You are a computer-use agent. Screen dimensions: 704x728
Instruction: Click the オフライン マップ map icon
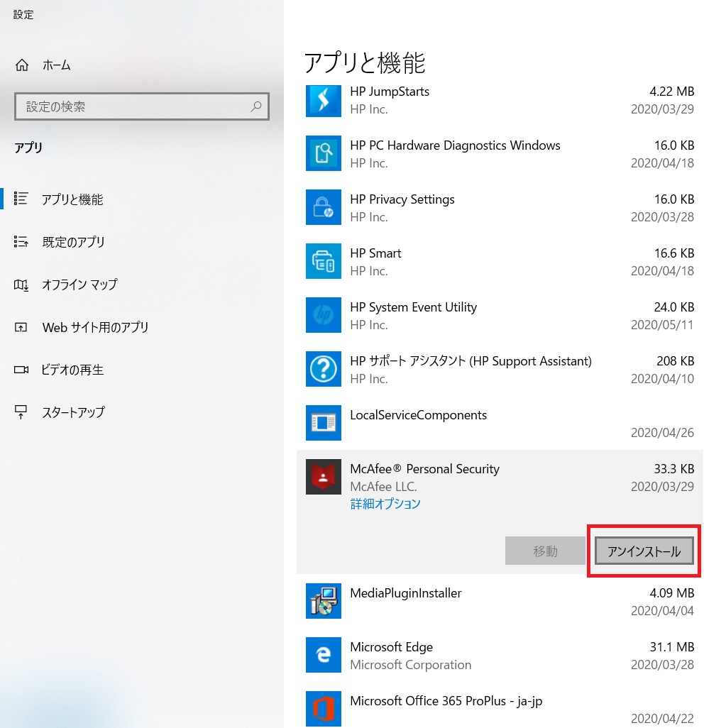coord(21,285)
